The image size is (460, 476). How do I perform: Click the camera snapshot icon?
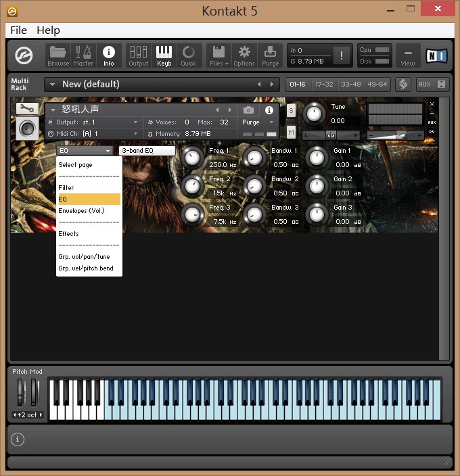point(249,110)
